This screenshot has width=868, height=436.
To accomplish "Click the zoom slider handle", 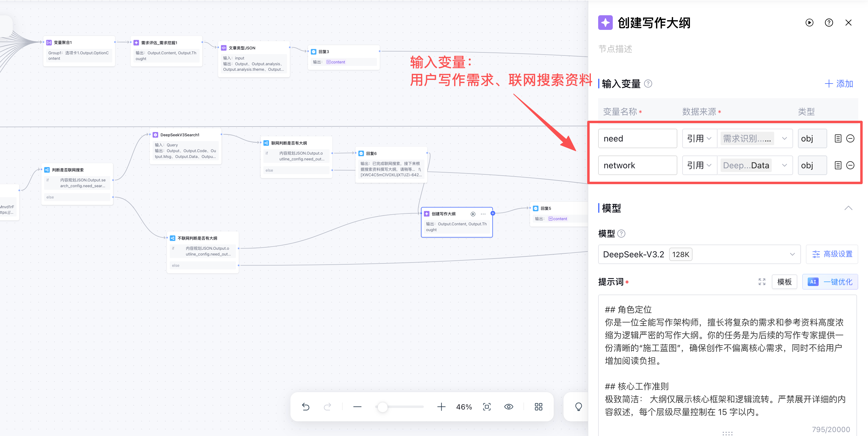I will [x=383, y=407].
